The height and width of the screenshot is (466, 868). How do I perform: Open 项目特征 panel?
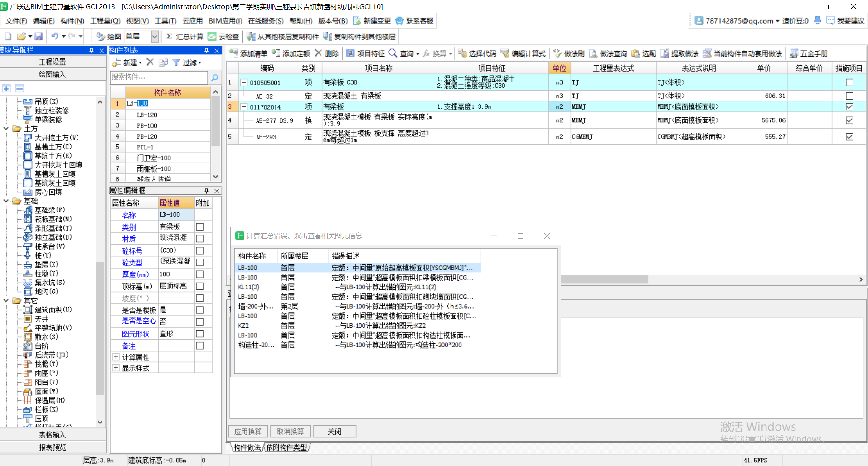click(366, 53)
